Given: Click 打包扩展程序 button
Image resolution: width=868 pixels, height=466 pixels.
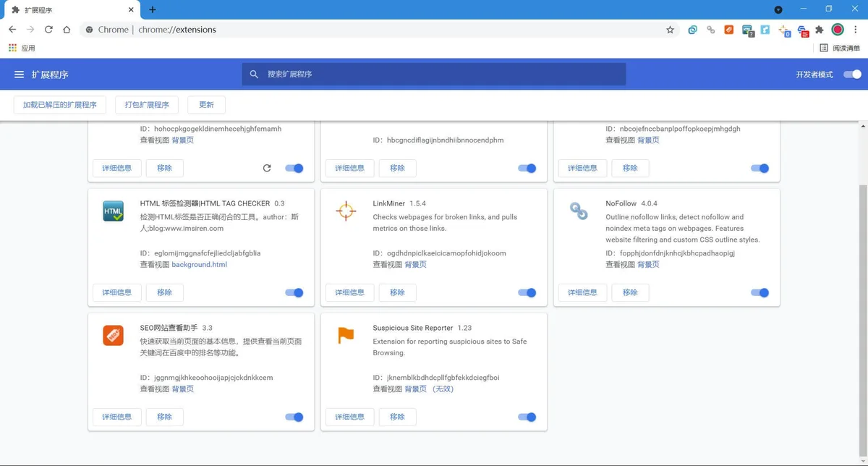Looking at the screenshot, I should click(x=147, y=105).
